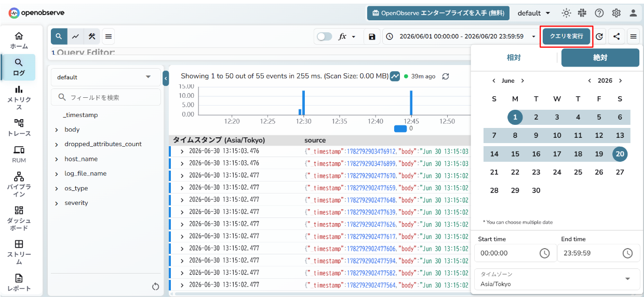This screenshot has width=644, height=297.
Task: Open the Reports (レポート) sidebar item
Action: pyautogui.click(x=19, y=282)
